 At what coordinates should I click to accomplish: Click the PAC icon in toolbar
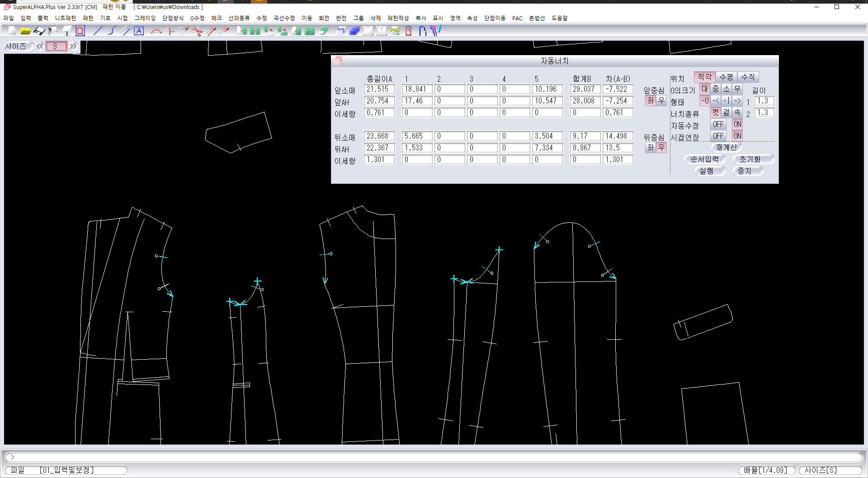(x=395, y=31)
